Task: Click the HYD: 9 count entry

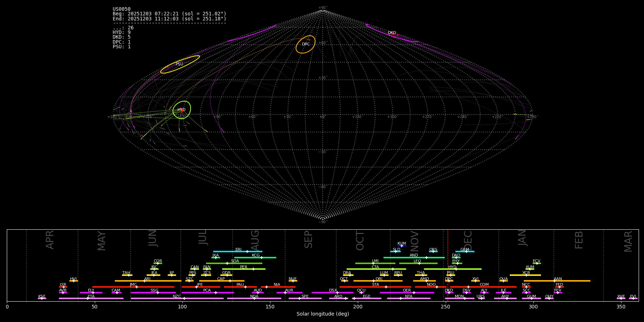Action: 122,33
